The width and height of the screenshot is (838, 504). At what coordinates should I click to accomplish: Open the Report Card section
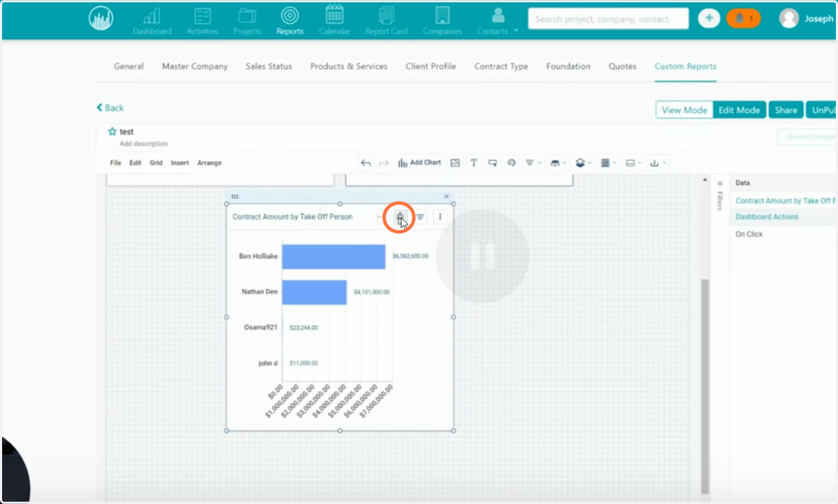click(386, 20)
